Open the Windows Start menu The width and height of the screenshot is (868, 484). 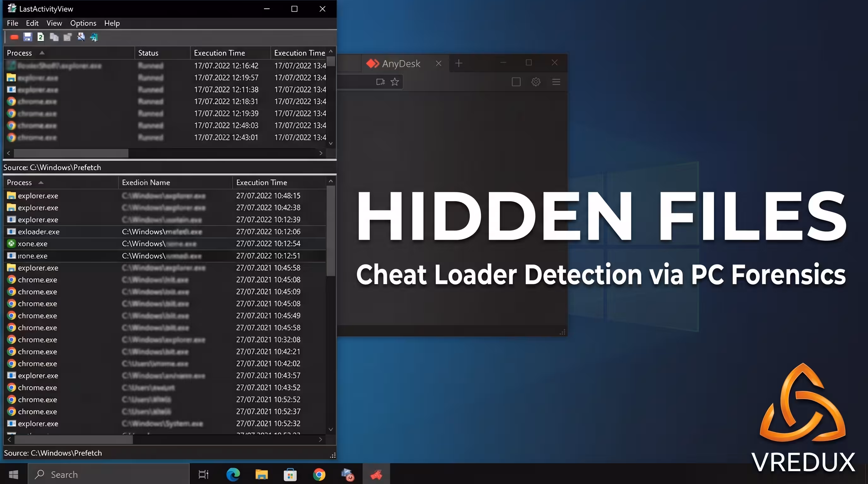[x=14, y=474]
